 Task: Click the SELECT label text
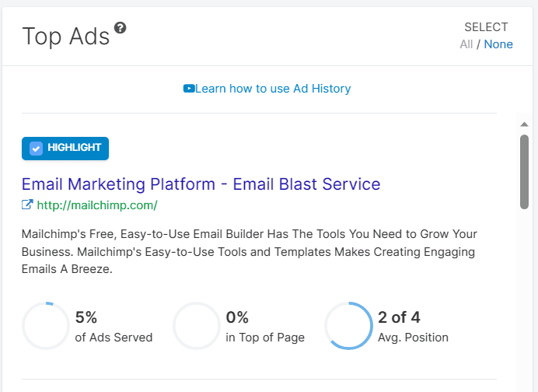pyautogui.click(x=486, y=27)
